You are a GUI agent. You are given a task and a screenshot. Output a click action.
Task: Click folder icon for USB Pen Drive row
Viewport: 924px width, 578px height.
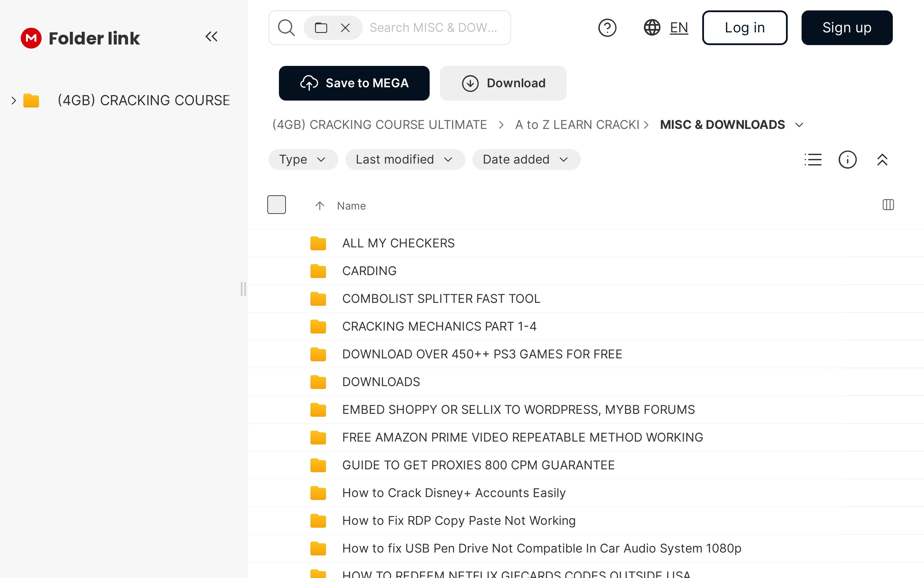318,549
